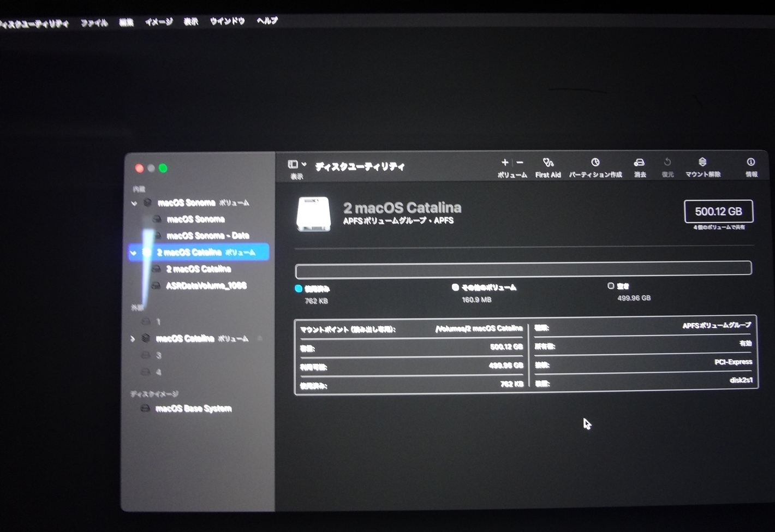Click the 500.12 GB capacity box

pos(718,212)
